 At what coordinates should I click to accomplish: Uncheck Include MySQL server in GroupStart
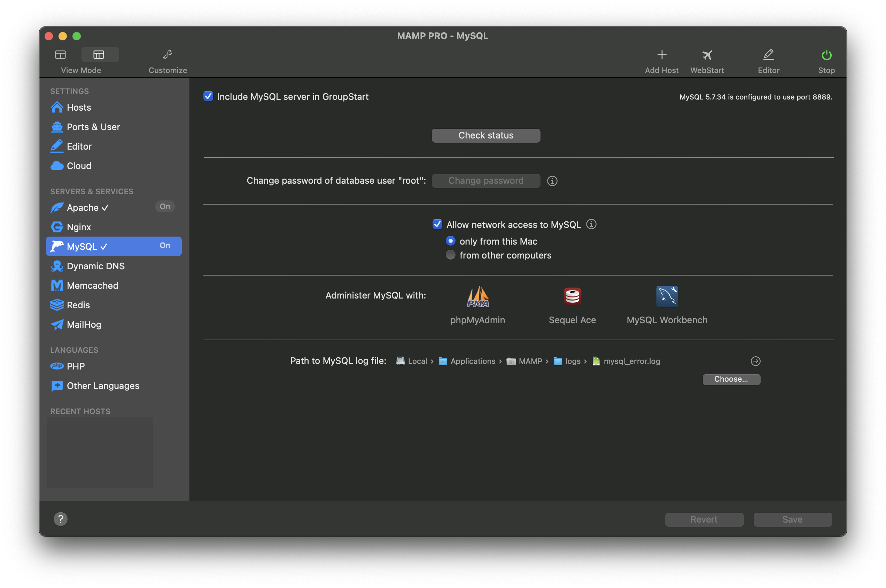pyautogui.click(x=209, y=96)
